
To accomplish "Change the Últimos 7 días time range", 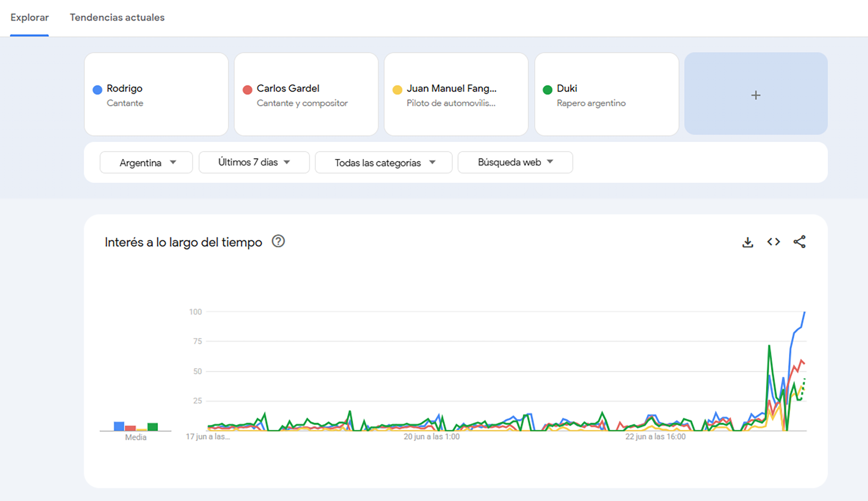I will [254, 162].
